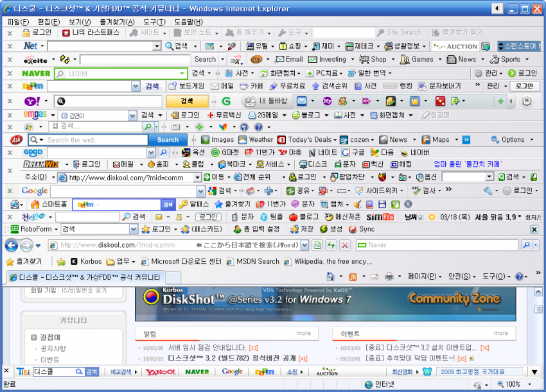Click the Naver 사전 dictionary icon
This screenshot has width=546, height=392.
[x=229, y=73]
